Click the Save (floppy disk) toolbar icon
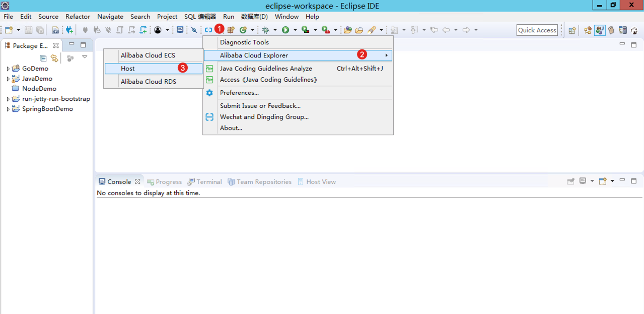This screenshot has width=644, height=314. pyautogui.click(x=29, y=30)
